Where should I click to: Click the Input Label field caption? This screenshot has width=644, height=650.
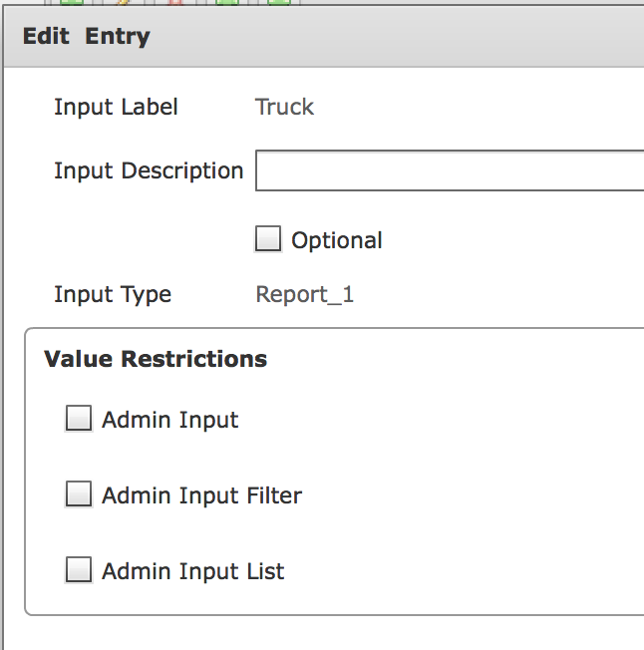click(116, 107)
